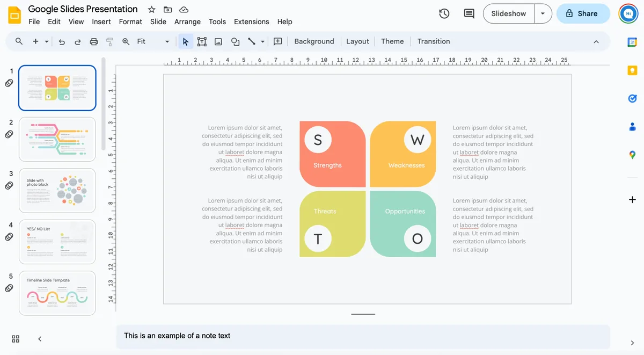Click the Google Slides logo icon

[x=14, y=15]
